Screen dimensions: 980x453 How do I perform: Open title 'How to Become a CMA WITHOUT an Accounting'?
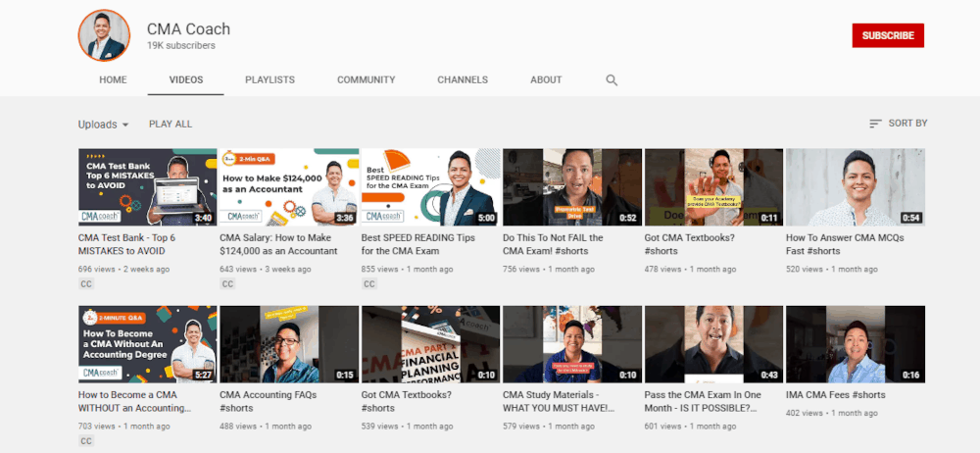coord(135,402)
